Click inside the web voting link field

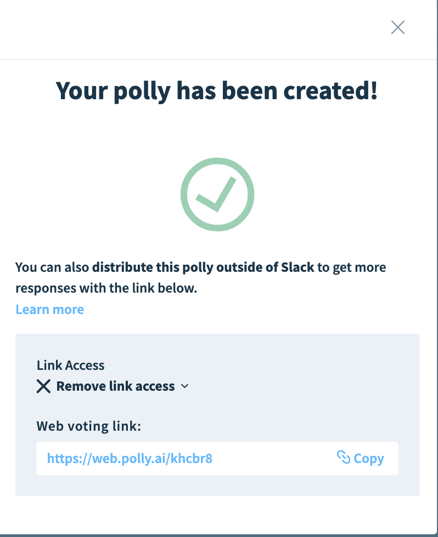[x=217, y=458]
